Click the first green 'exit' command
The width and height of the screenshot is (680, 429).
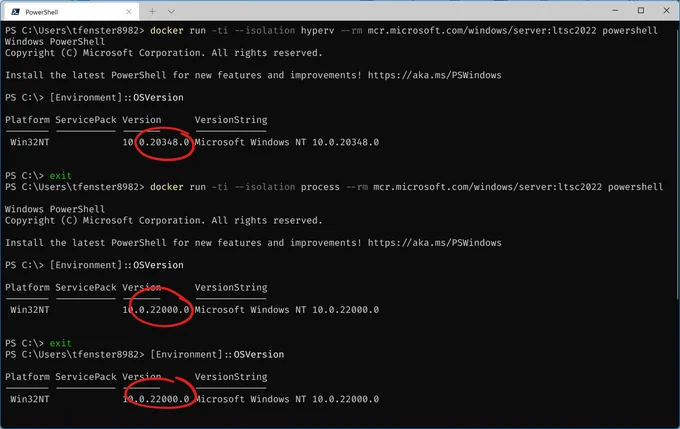(60, 176)
